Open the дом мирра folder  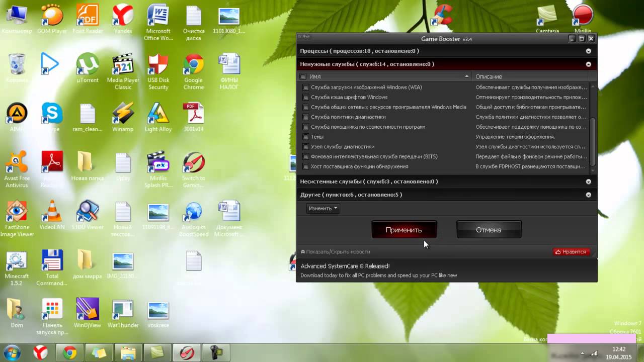[88, 265]
